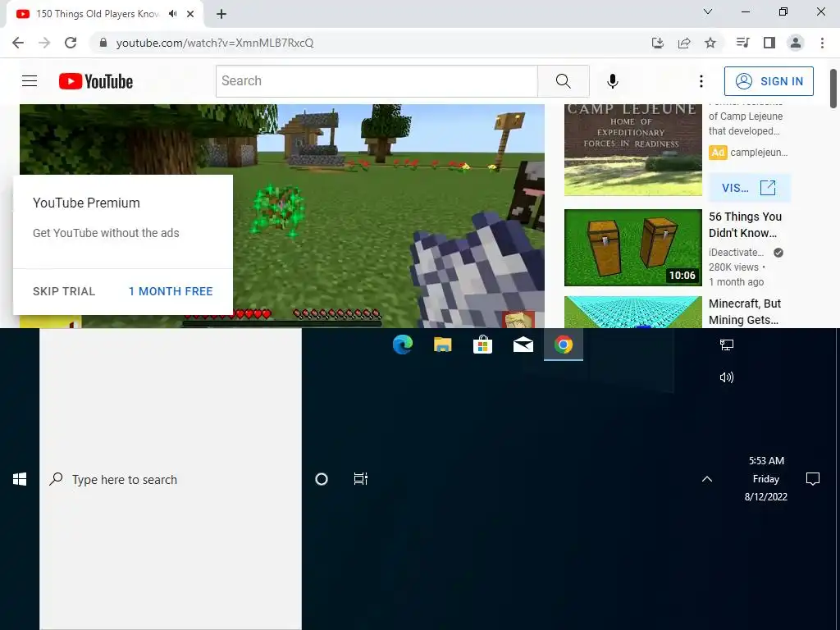Open Cortana circle icon on taskbar
This screenshot has width=840, height=630.
pos(322,479)
